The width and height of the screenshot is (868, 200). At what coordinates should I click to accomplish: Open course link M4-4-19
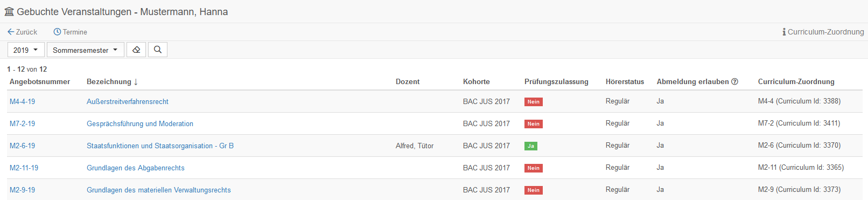[22, 101]
